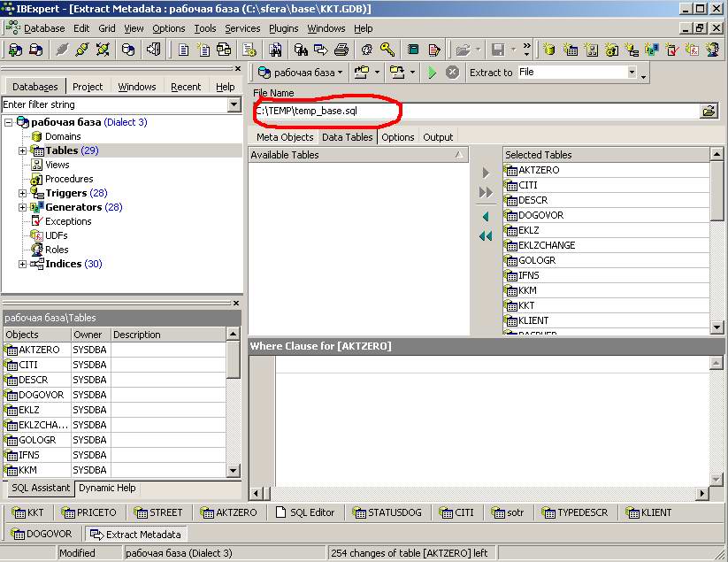Switch to the Meta Objects tab
This screenshot has width=728, height=562.
point(285,137)
